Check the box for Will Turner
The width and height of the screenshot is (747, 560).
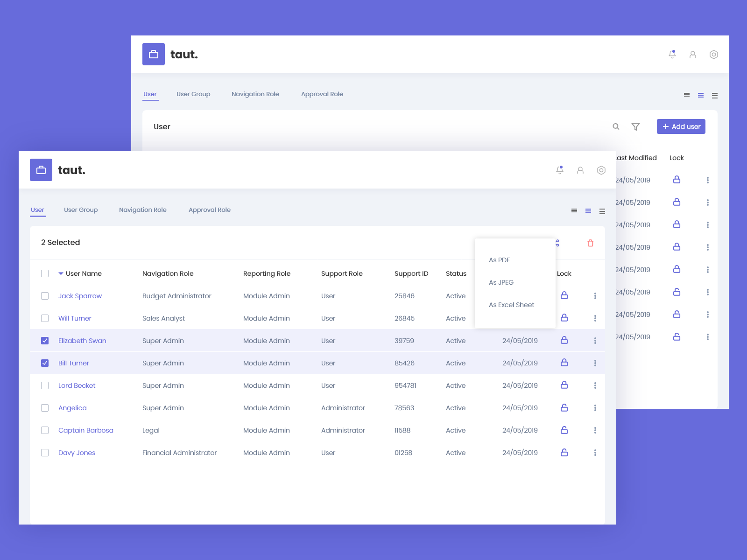pyautogui.click(x=45, y=318)
